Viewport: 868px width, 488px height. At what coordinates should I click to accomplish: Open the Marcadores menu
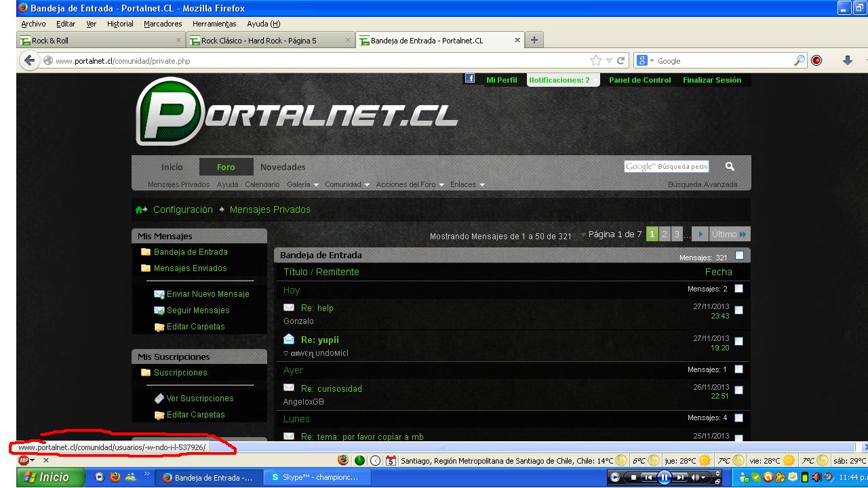click(x=163, y=24)
